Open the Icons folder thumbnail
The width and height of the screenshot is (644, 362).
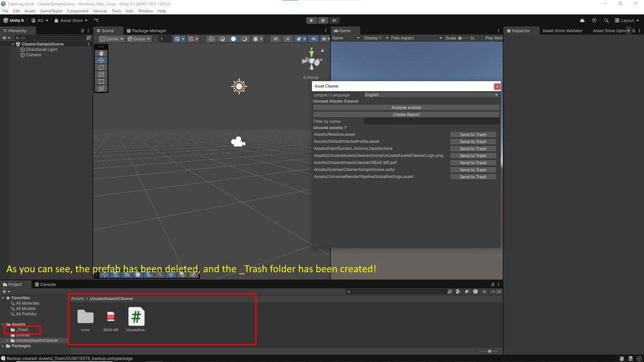tap(85, 317)
